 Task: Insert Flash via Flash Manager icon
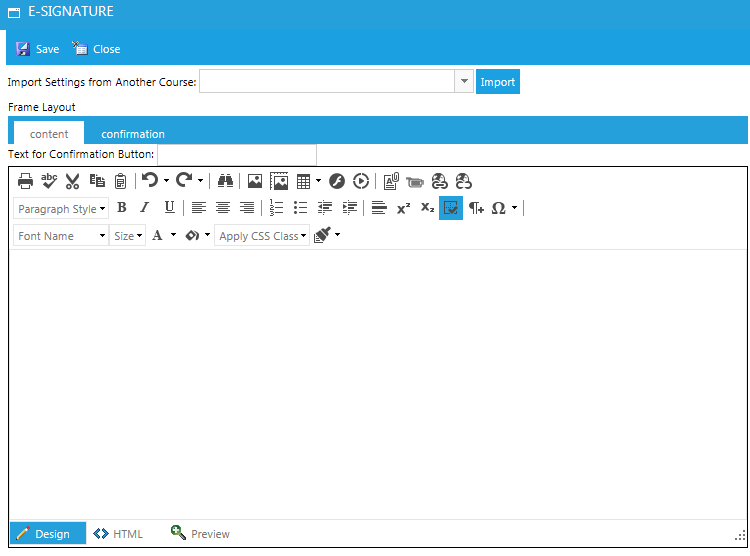coord(337,181)
